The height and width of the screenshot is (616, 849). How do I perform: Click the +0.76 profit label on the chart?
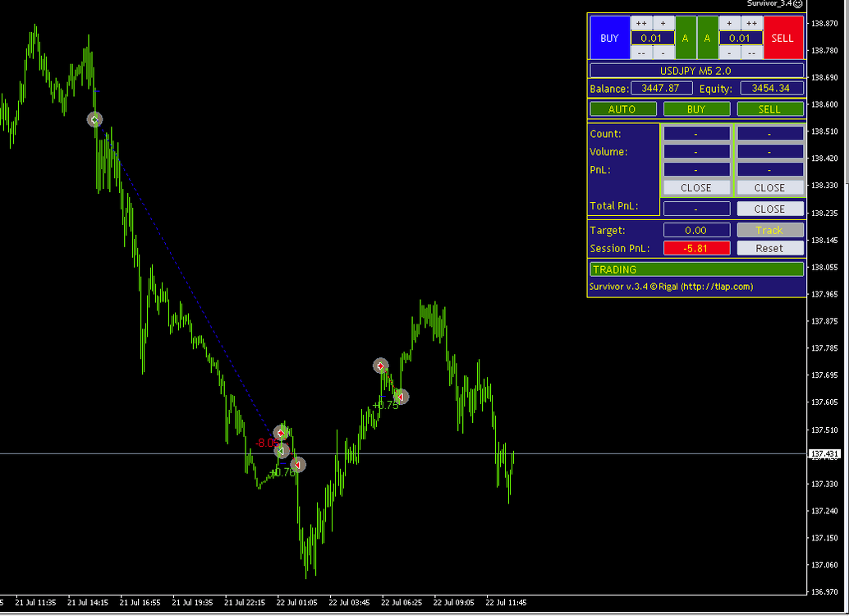coord(282,473)
